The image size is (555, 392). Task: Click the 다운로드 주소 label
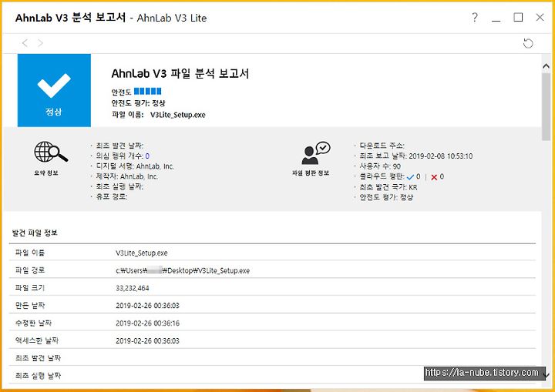coord(382,146)
